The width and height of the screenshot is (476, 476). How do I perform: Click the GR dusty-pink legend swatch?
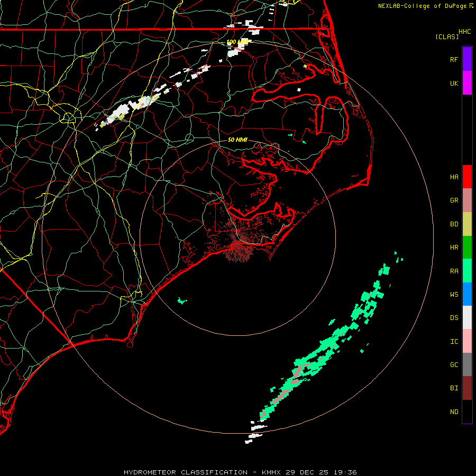pos(467,200)
